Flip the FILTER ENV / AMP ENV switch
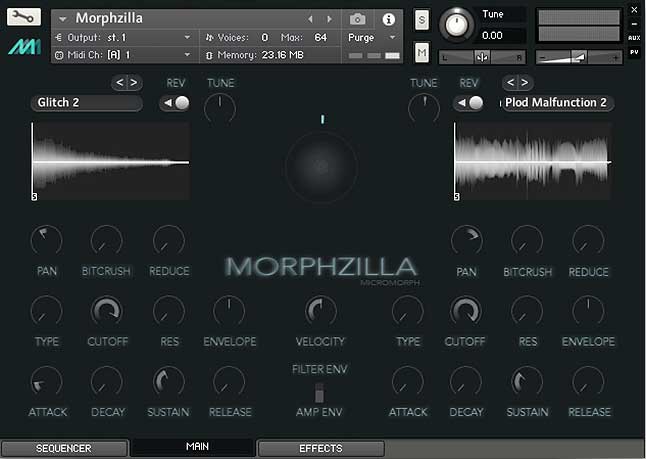The width and height of the screenshot is (646, 459). (319, 392)
